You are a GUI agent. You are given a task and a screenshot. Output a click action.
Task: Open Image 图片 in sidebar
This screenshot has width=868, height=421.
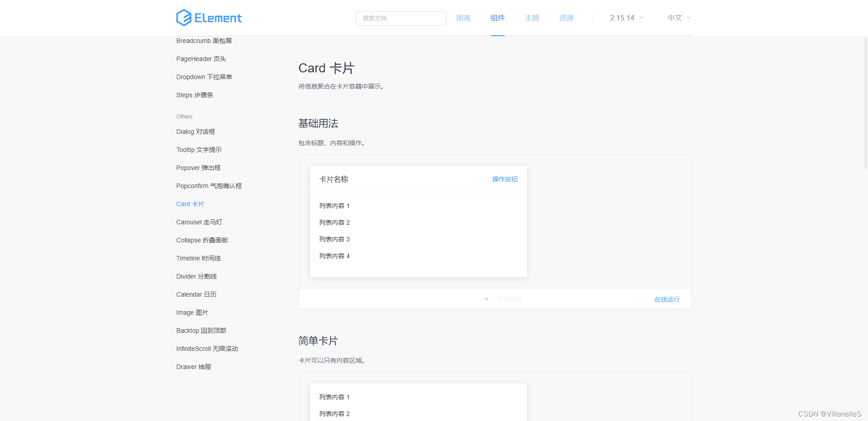[192, 312]
